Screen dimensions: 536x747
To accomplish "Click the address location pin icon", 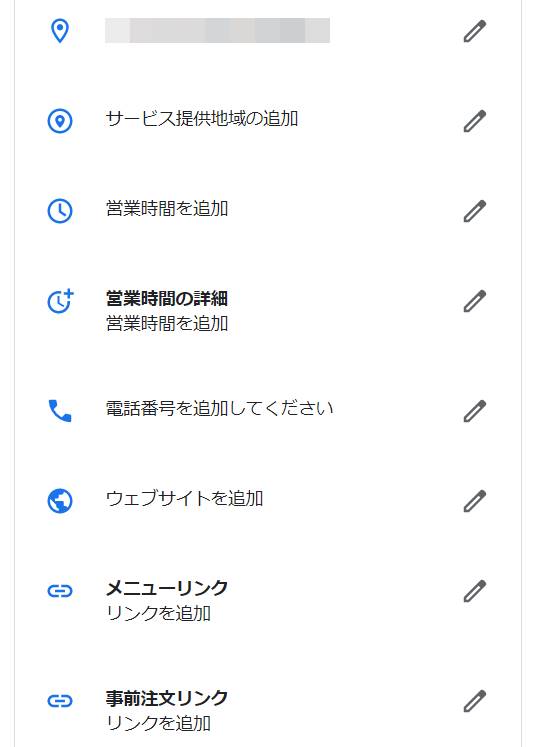I will [x=60, y=31].
